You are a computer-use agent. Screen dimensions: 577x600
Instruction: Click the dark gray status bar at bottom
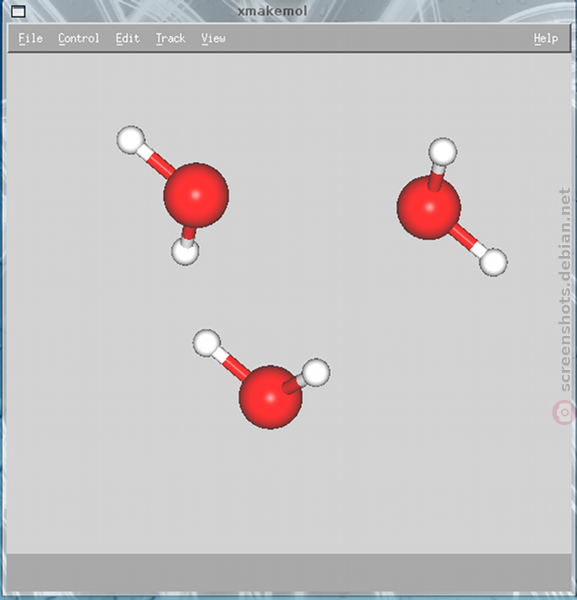(x=289, y=572)
